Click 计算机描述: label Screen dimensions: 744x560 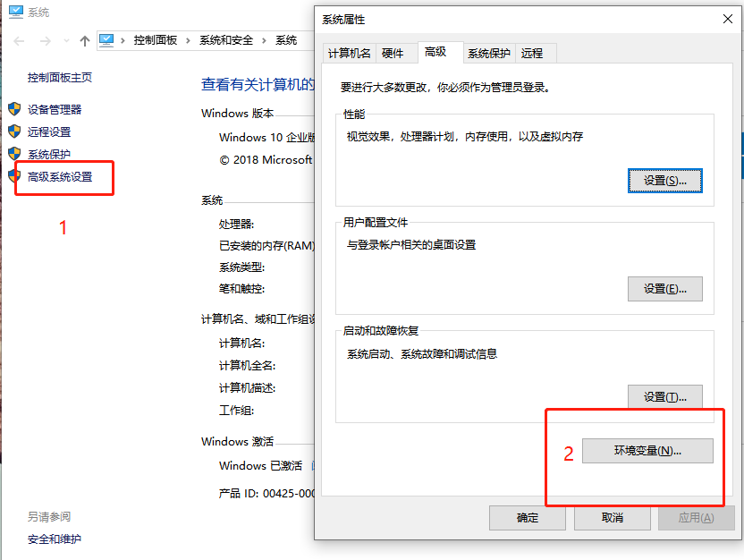pyautogui.click(x=247, y=387)
